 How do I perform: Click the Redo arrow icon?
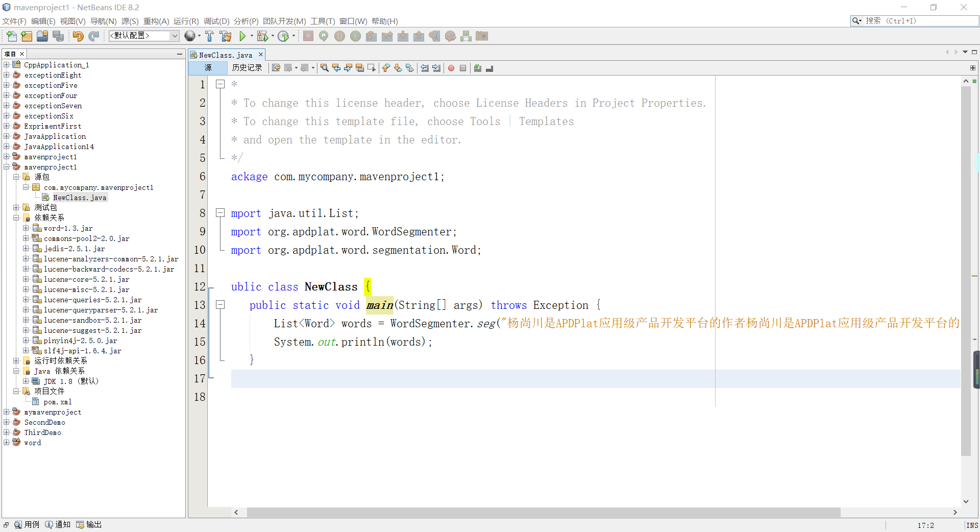pos(93,36)
